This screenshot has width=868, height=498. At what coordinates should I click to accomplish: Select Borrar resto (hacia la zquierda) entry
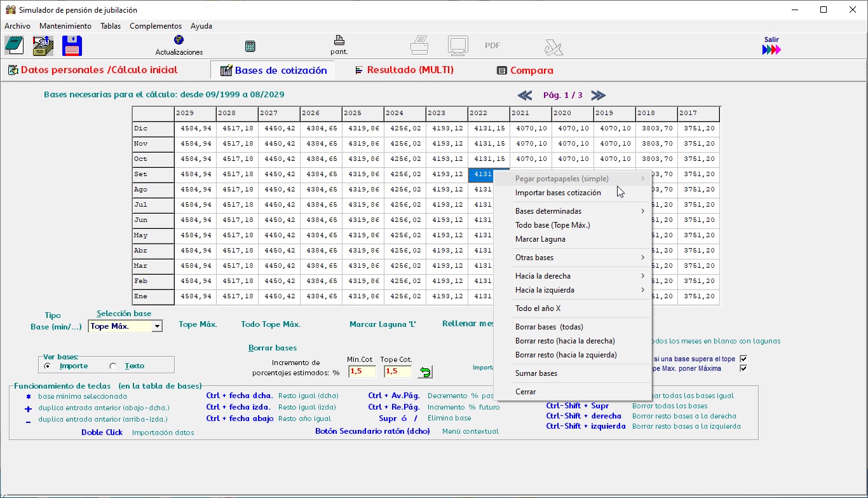(573, 355)
